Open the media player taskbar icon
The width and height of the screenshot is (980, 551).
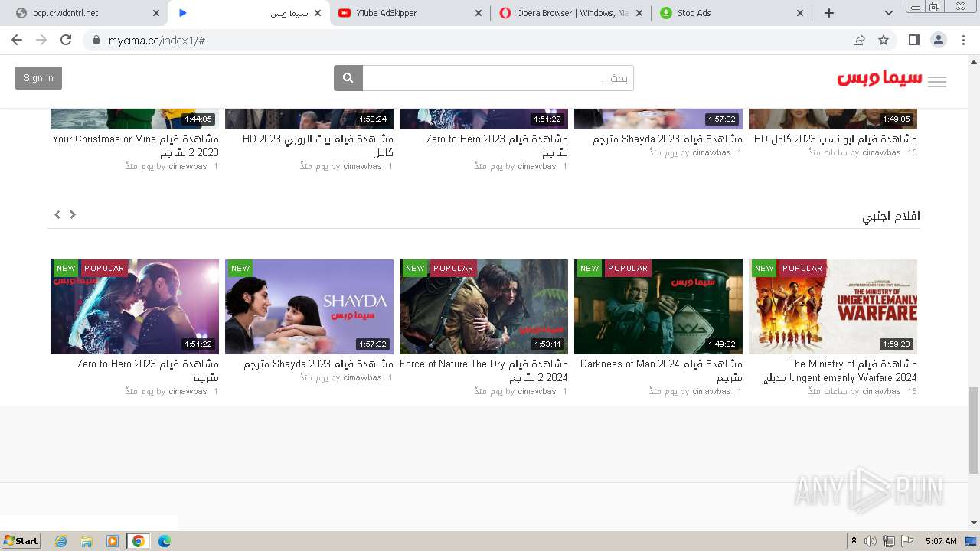[x=113, y=541]
